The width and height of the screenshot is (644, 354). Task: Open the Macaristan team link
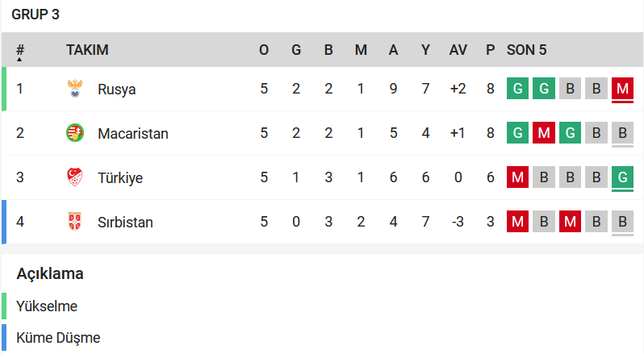point(133,133)
